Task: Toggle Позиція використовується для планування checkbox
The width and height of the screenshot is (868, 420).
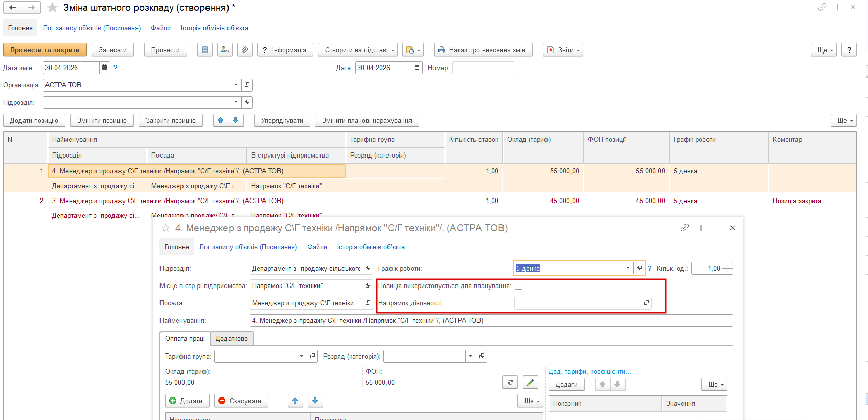Action: pyautogui.click(x=519, y=286)
